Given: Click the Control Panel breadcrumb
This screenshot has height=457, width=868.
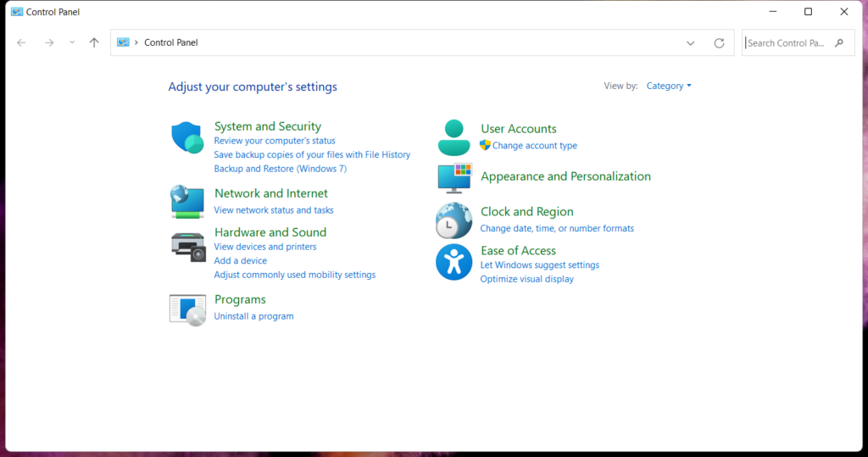Looking at the screenshot, I should click(170, 42).
